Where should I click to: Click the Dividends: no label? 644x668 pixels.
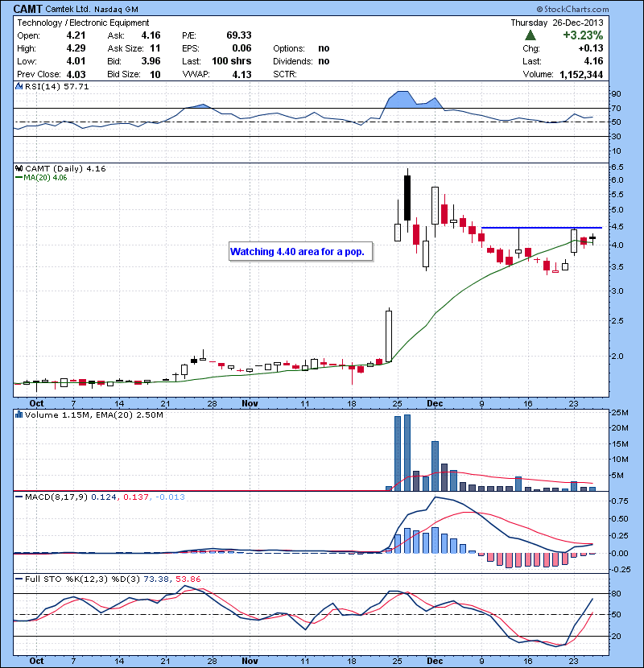click(301, 61)
